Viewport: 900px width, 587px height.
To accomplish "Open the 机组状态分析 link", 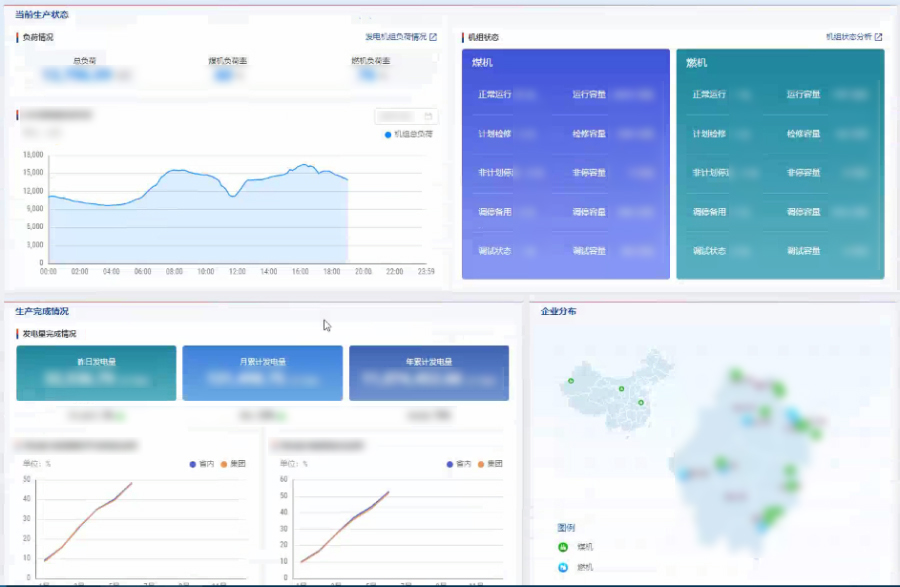I will [x=848, y=37].
